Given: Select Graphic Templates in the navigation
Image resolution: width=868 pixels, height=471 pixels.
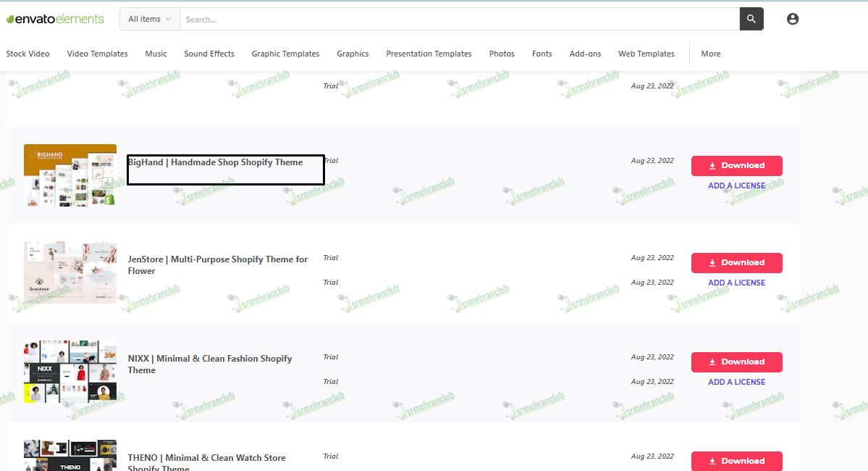Looking at the screenshot, I should point(286,54).
